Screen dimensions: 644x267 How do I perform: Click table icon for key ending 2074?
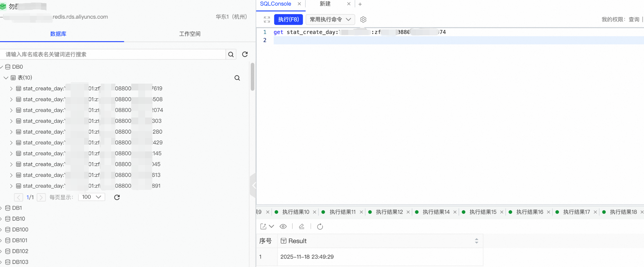coord(19,110)
